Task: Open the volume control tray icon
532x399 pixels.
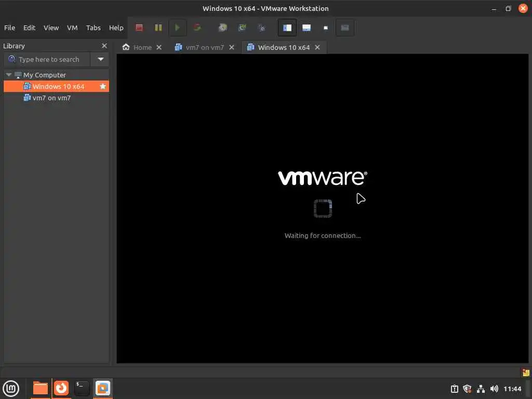Action: coord(494,389)
